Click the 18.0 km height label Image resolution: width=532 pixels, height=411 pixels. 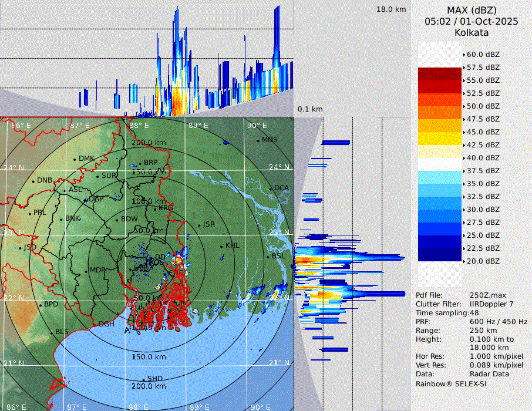pos(391,9)
